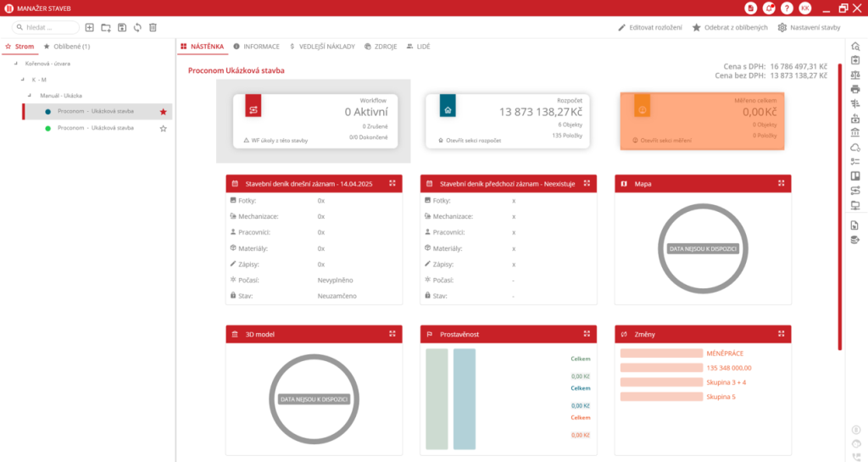Open the cloud icon in right sidebar
This screenshot has width=868, height=462.
855,148
